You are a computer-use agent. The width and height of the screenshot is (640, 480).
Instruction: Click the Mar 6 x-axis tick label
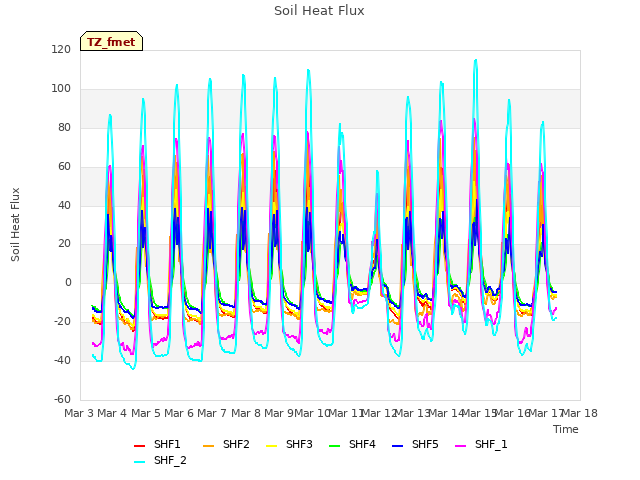coord(179,413)
